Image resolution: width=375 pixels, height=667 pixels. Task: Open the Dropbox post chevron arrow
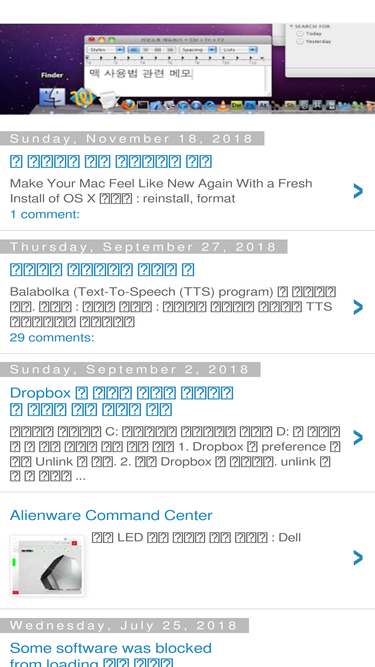click(358, 437)
